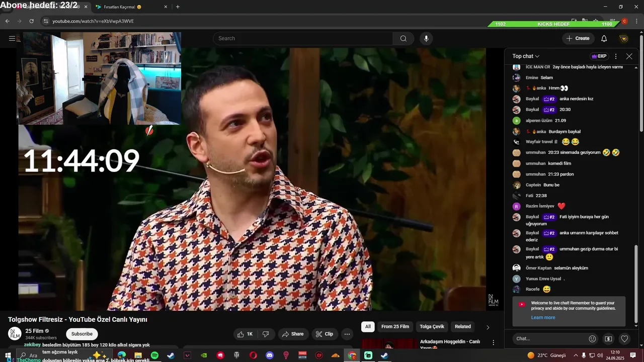
Task: Open Discord from the taskbar
Action: [x=269, y=355]
